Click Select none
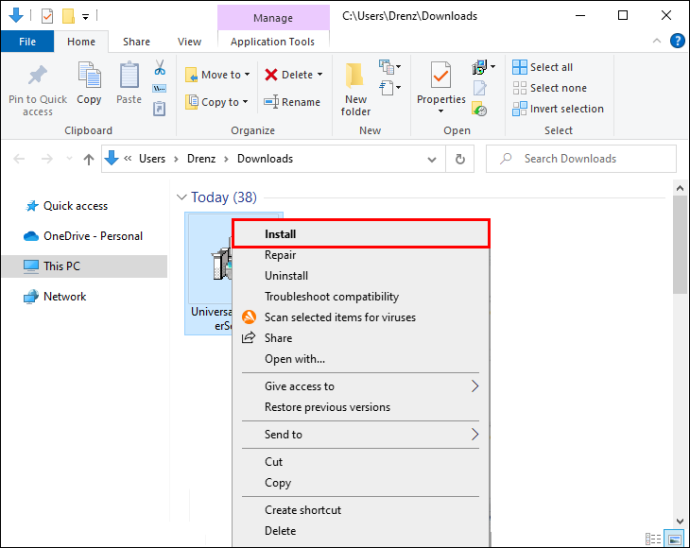The image size is (690, 548). [549, 88]
